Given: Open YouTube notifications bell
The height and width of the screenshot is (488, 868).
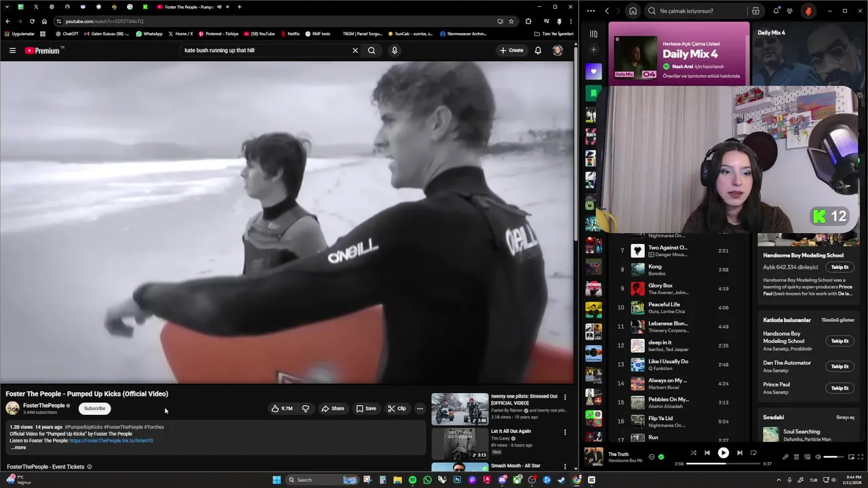Looking at the screenshot, I should [x=538, y=50].
